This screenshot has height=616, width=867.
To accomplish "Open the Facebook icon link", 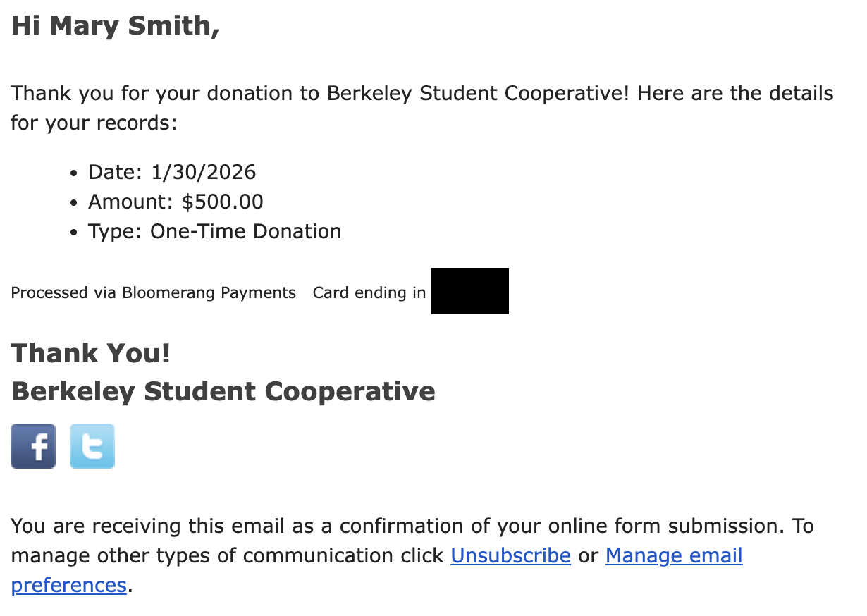I will coord(33,446).
